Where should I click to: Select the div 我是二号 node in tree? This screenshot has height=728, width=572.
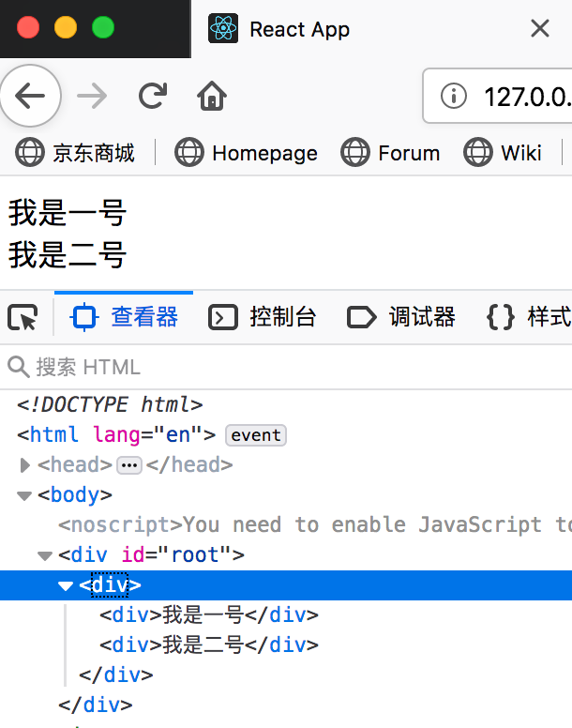209,645
